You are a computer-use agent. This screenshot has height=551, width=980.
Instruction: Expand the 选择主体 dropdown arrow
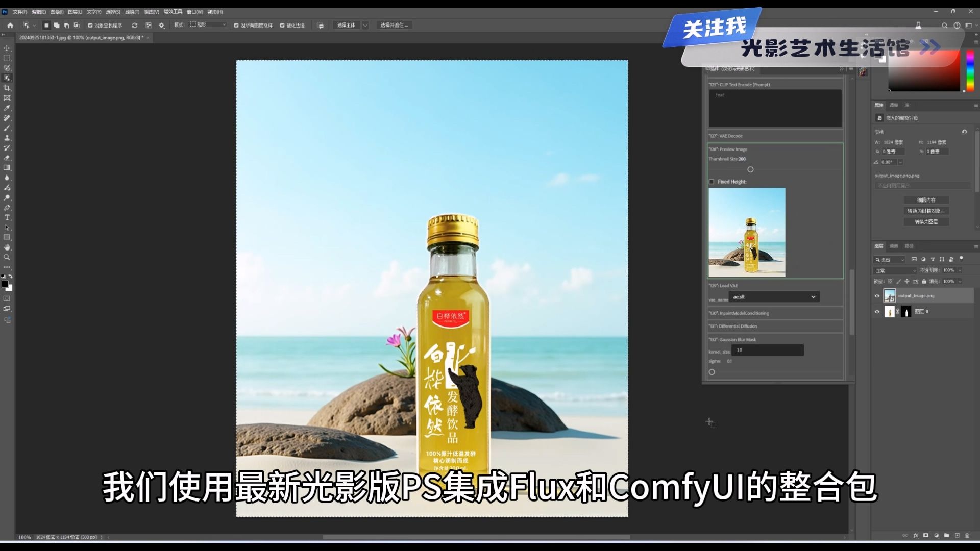click(x=365, y=25)
